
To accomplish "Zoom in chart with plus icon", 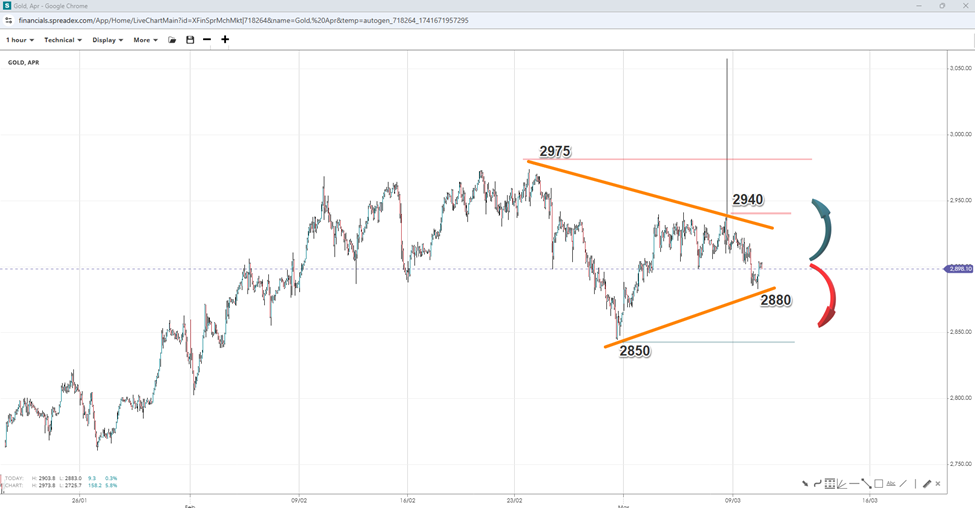I will [x=225, y=40].
